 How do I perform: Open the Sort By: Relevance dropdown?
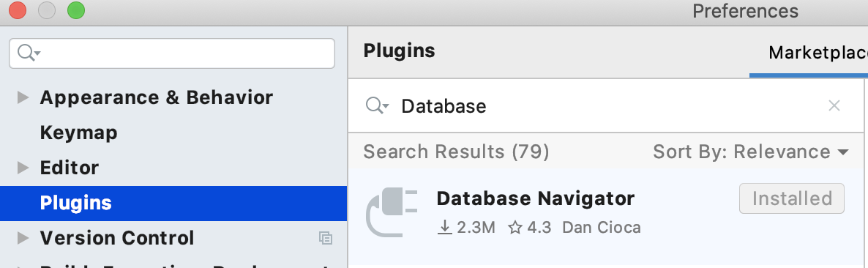click(751, 152)
